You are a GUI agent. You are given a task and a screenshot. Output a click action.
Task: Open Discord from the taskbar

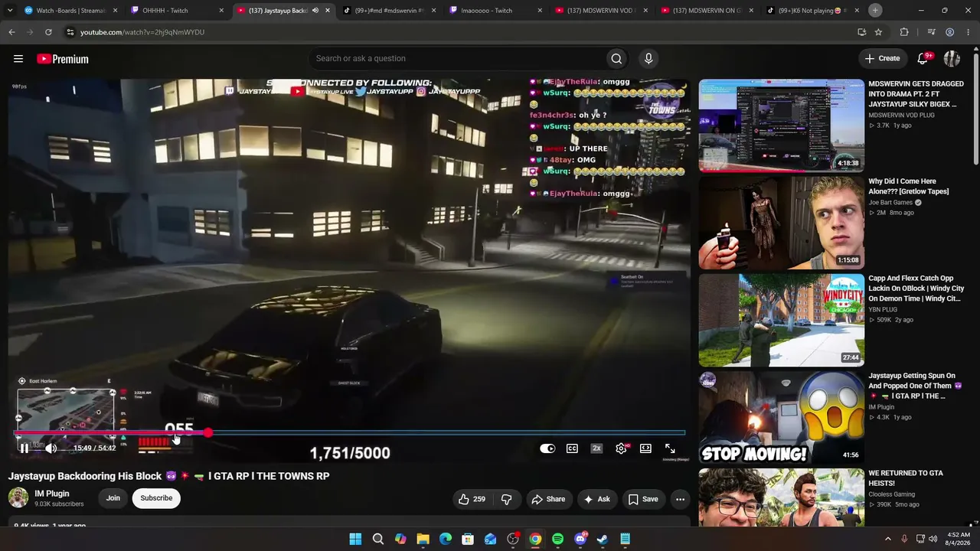(x=580, y=540)
